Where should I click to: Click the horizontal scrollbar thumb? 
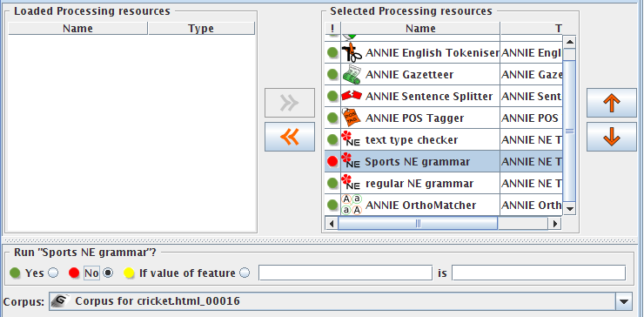click(x=418, y=224)
